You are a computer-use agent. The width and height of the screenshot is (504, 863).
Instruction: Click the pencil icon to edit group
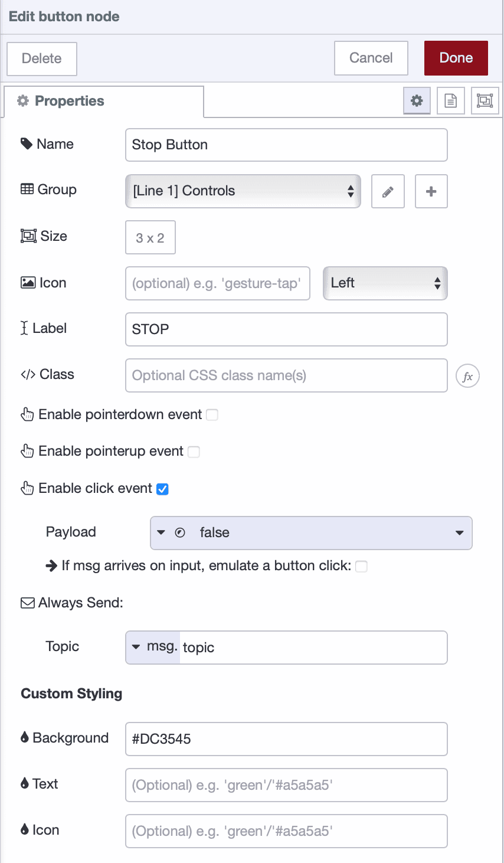(388, 191)
